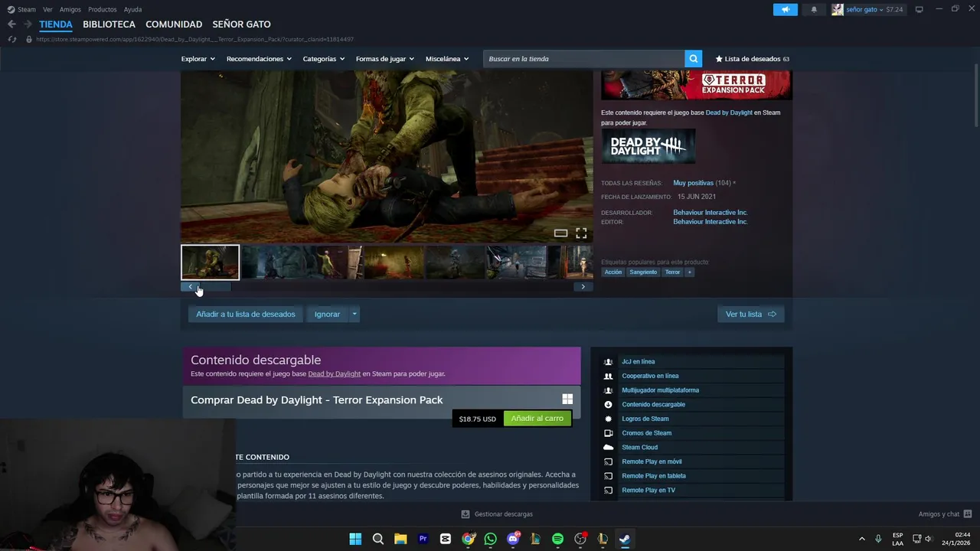Image resolution: width=980 pixels, height=551 pixels.
Task: Click the store search magnifier button
Action: (693, 59)
